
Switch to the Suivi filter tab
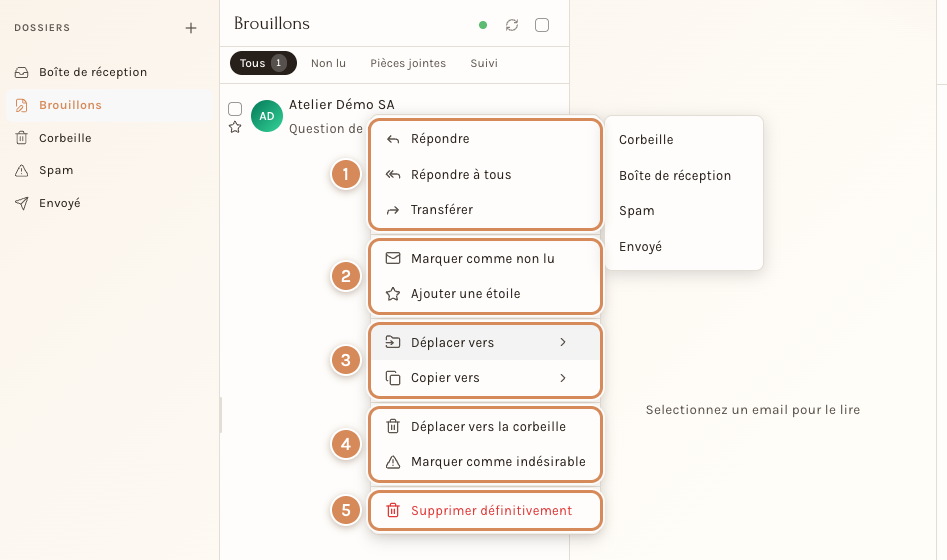(x=484, y=63)
